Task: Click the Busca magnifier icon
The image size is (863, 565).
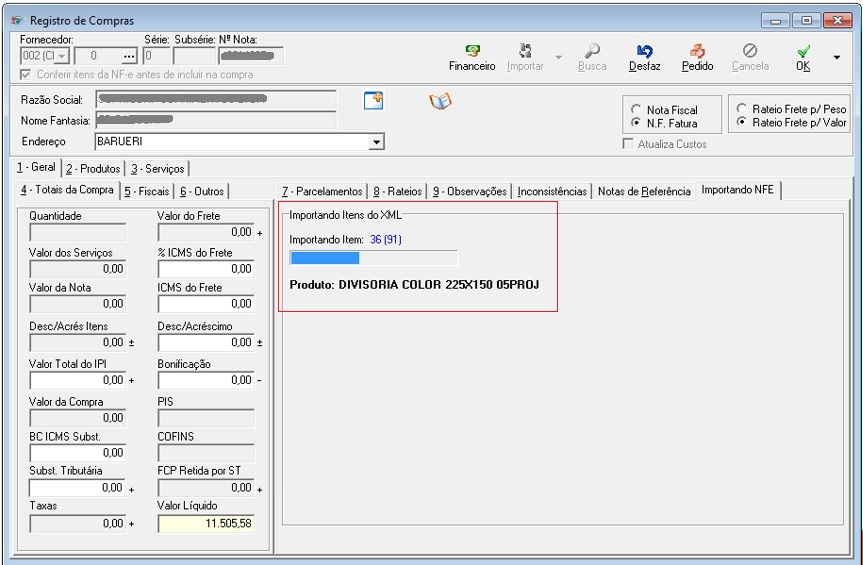Action: tap(592, 52)
